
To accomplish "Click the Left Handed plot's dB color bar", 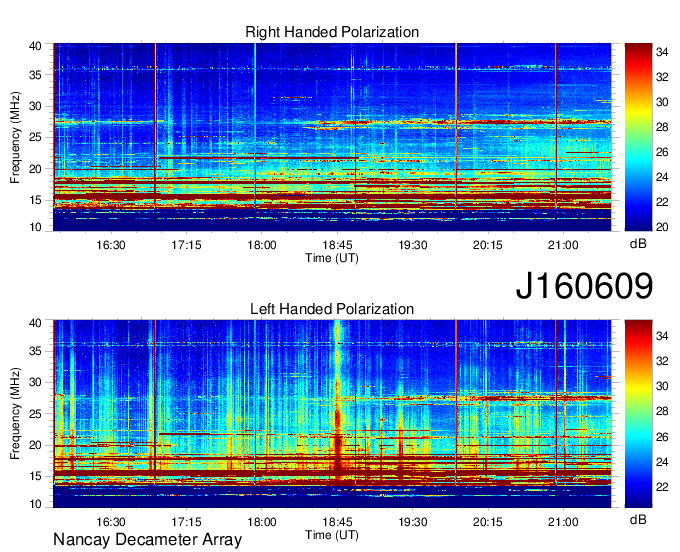I will (638, 414).
